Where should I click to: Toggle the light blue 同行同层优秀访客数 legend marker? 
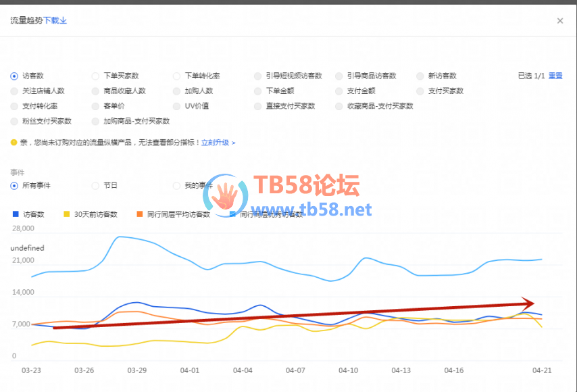233,214
